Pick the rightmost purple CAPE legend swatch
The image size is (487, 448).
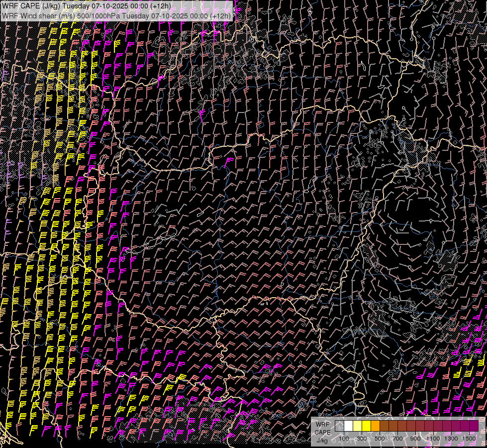[x=474, y=426]
